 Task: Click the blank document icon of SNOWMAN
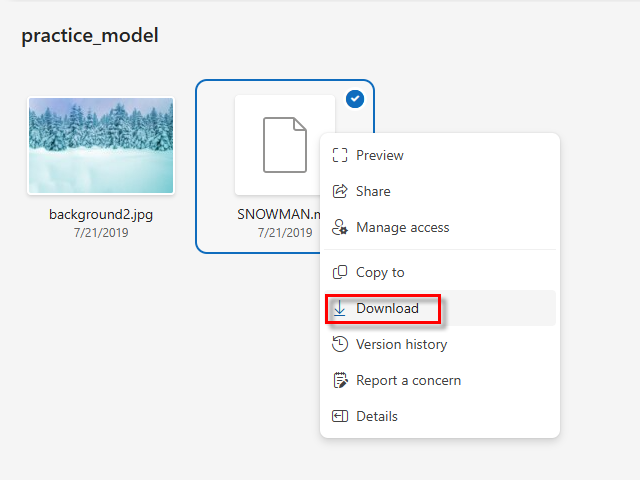tap(284, 145)
